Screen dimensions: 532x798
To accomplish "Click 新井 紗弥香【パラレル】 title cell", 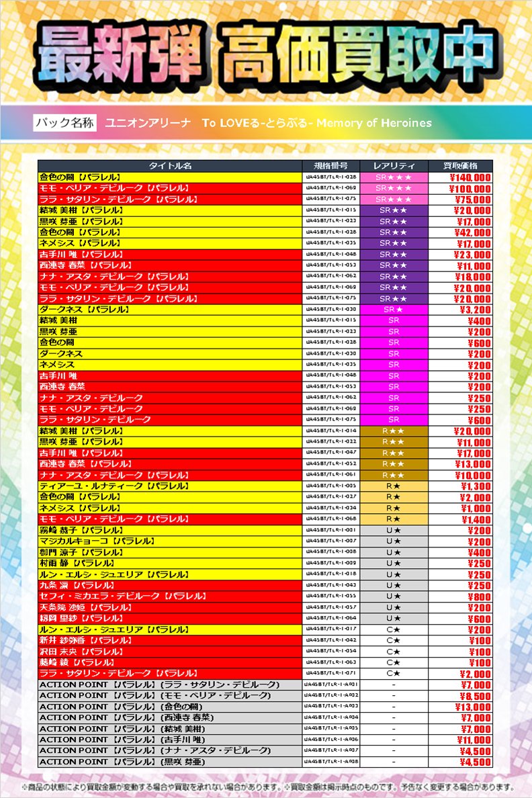I will [x=170, y=640].
